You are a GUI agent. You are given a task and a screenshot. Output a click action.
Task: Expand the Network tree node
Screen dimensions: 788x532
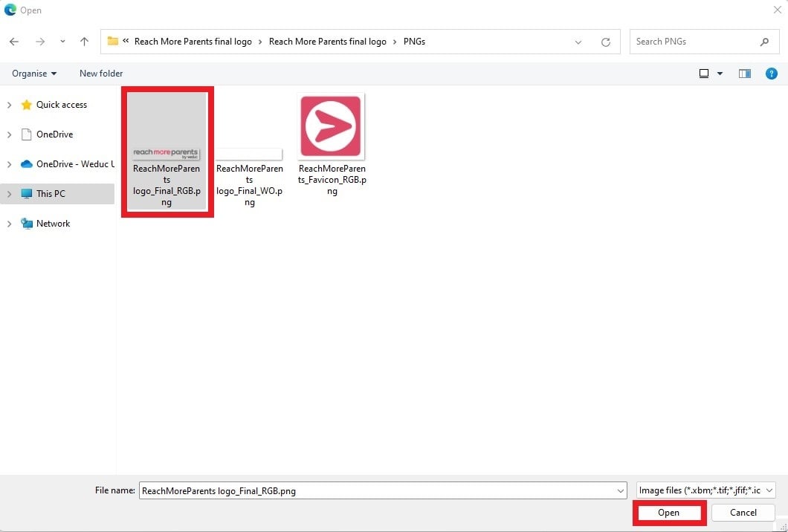coord(9,224)
